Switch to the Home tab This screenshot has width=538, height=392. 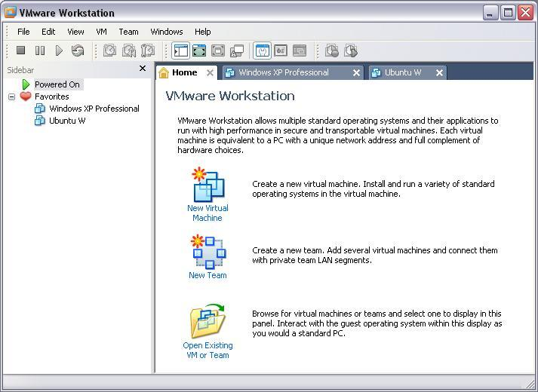click(x=185, y=72)
